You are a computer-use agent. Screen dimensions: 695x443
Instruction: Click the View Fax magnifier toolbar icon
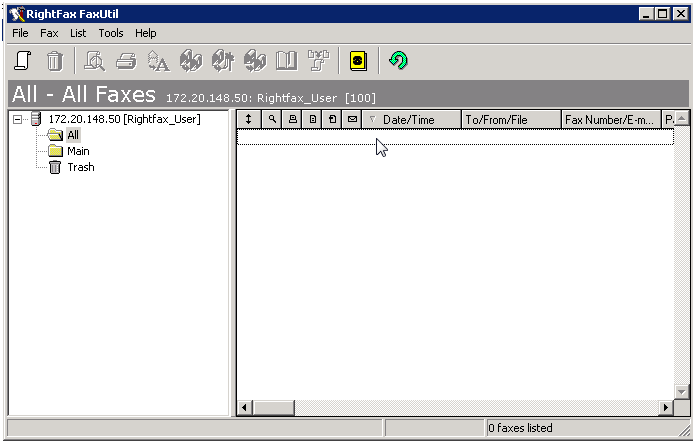94,61
